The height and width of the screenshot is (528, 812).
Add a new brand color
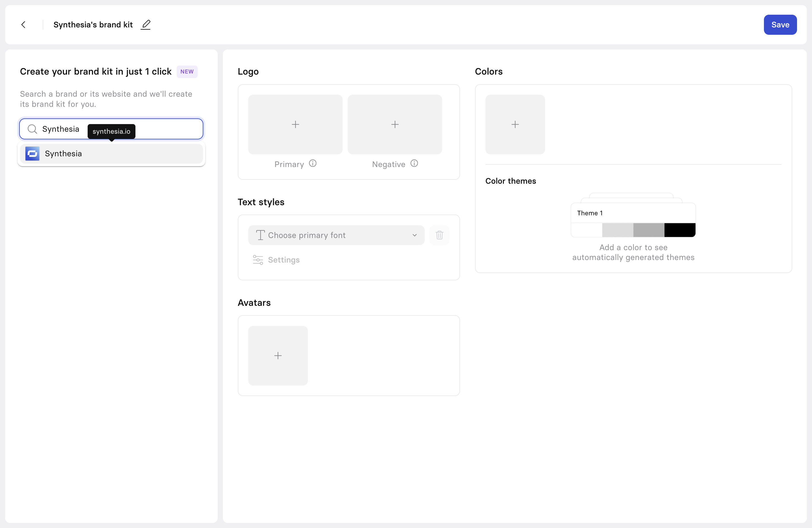(x=515, y=124)
